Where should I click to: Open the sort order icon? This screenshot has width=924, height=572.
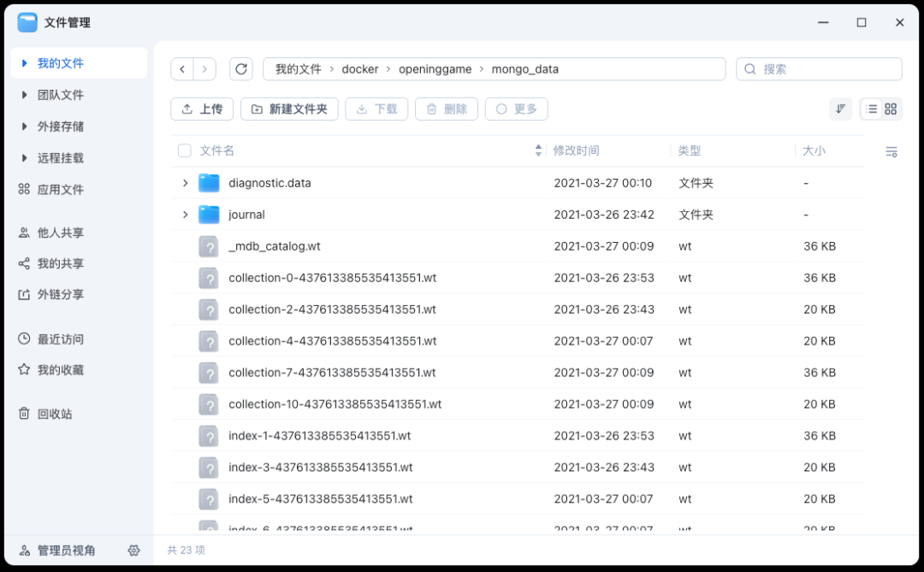[x=841, y=109]
